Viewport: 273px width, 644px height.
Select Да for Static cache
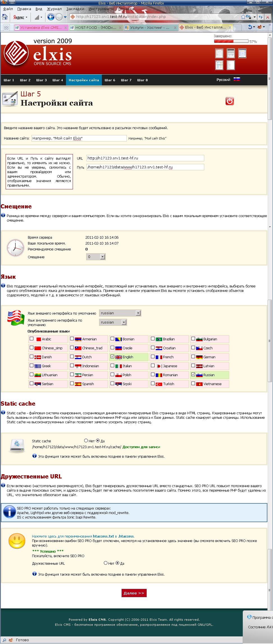(x=98, y=441)
